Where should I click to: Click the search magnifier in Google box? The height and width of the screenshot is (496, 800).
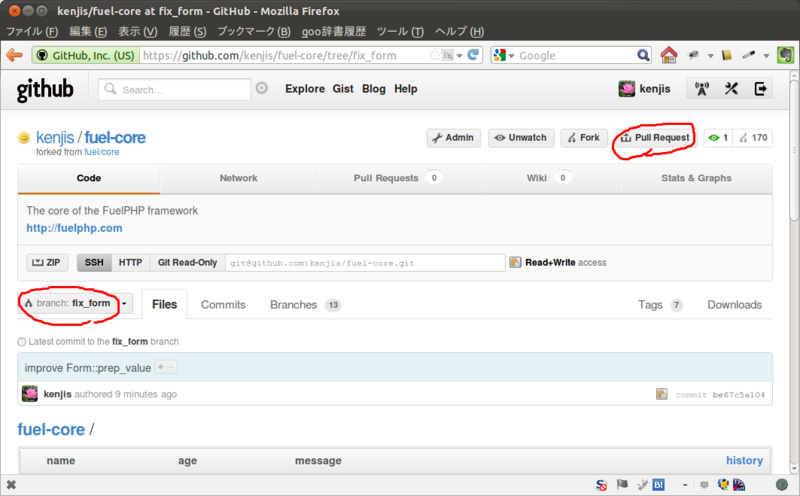click(x=643, y=55)
